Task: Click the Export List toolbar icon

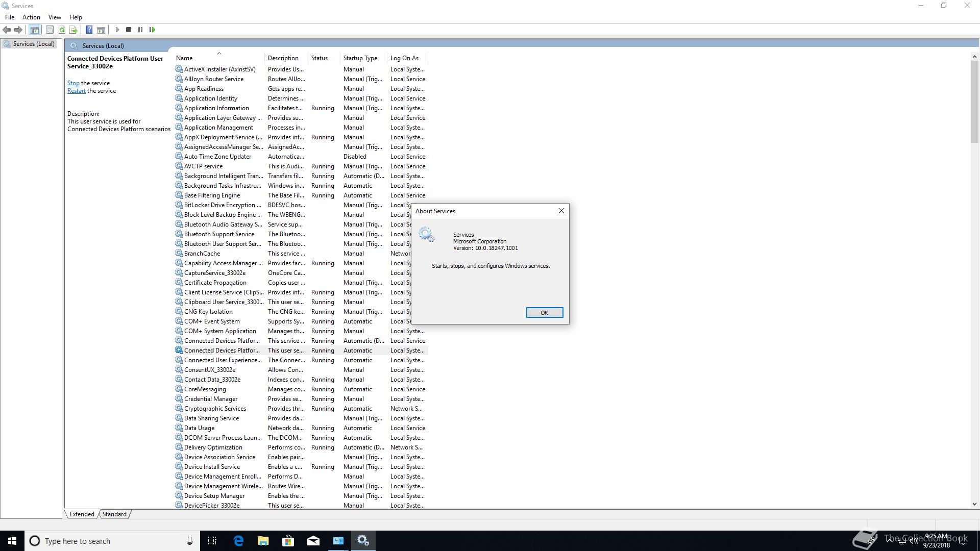Action: [x=73, y=30]
